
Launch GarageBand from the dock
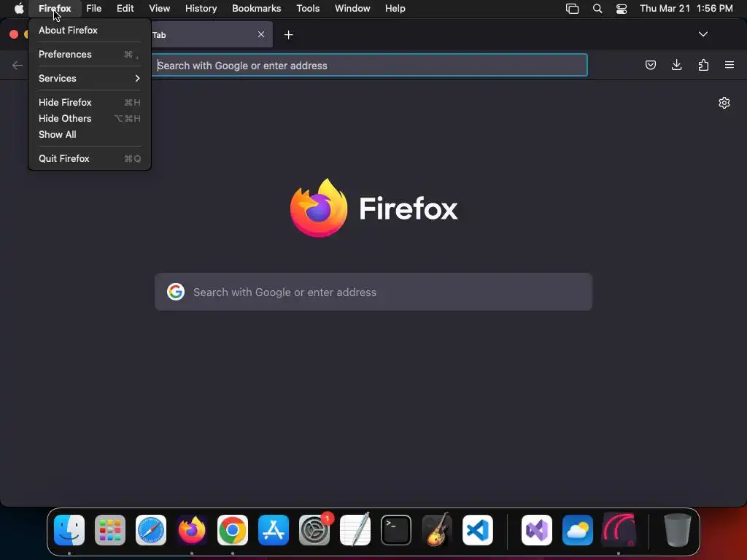point(437,530)
